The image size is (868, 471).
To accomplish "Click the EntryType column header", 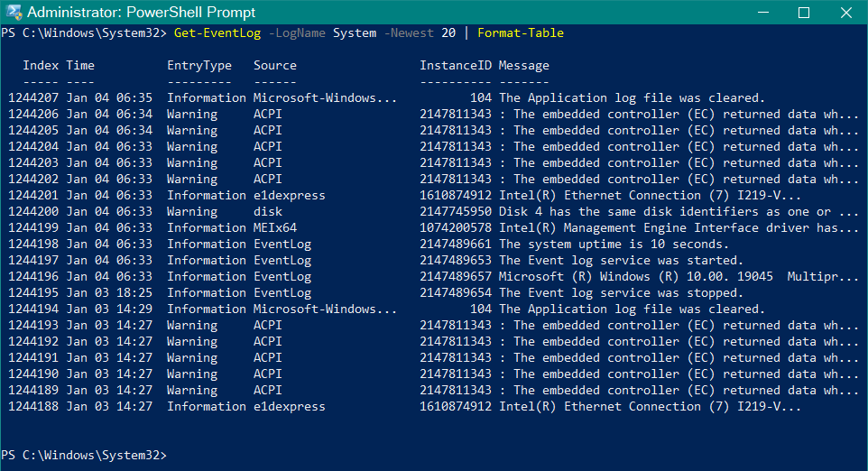I will 199,66.
